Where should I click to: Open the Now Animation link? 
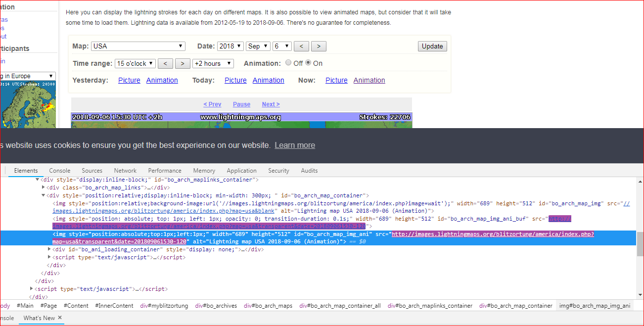tap(369, 80)
